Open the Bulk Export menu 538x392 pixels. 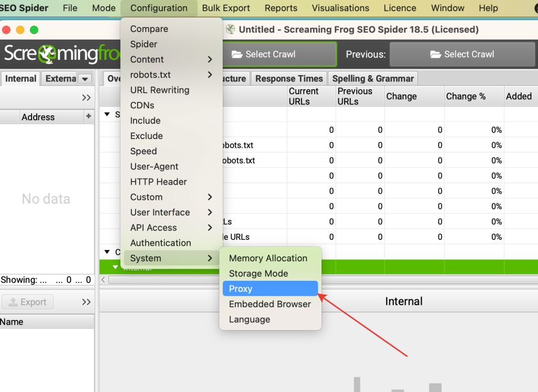pos(226,8)
